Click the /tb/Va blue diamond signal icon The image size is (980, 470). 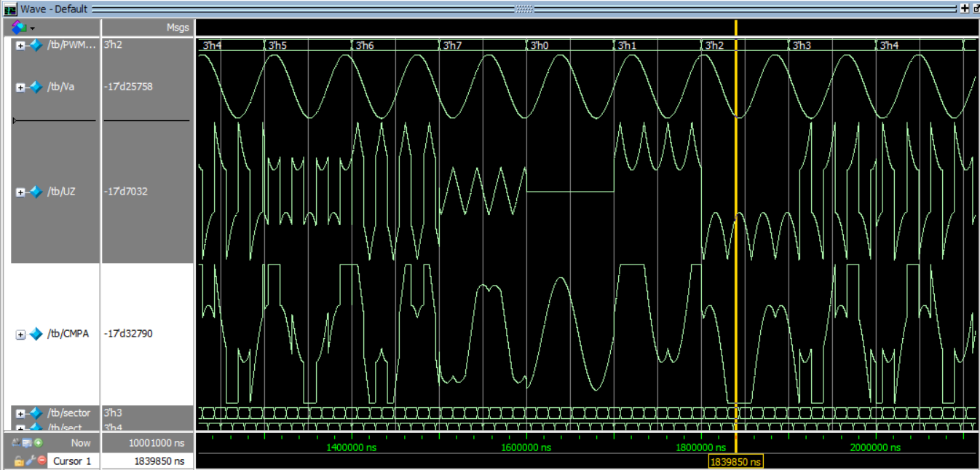pyautogui.click(x=35, y=87)
